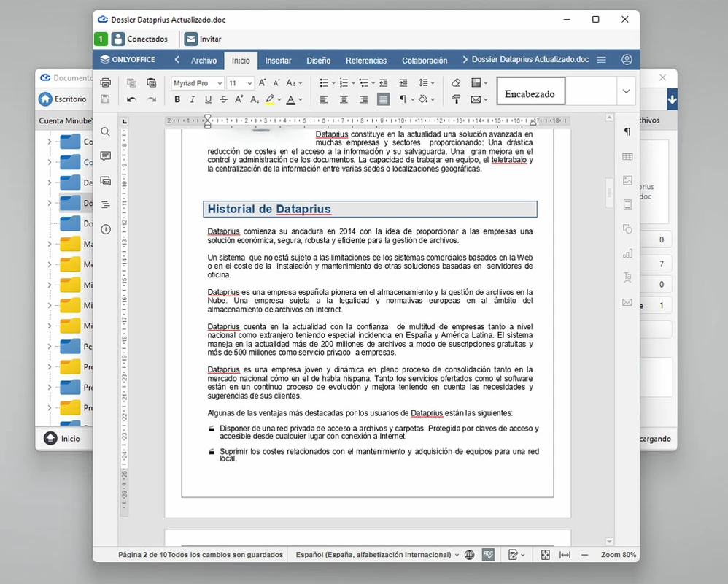Open the Myriad Pro font name combo box
This screenshot has height=584, width=728.
198,83
